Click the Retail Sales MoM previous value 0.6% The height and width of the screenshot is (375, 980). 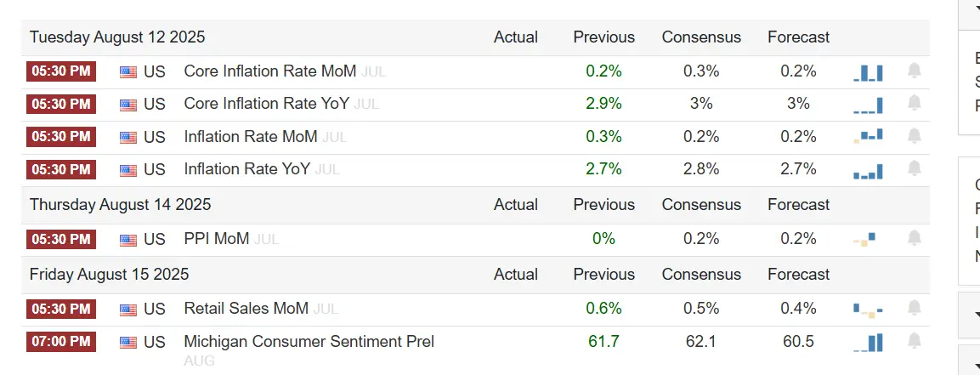603,309
